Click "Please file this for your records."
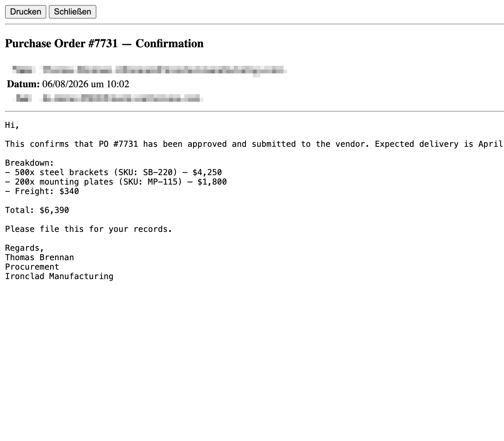Image resolution: width=504 pixels, height=441 pixels. (89, 229)
